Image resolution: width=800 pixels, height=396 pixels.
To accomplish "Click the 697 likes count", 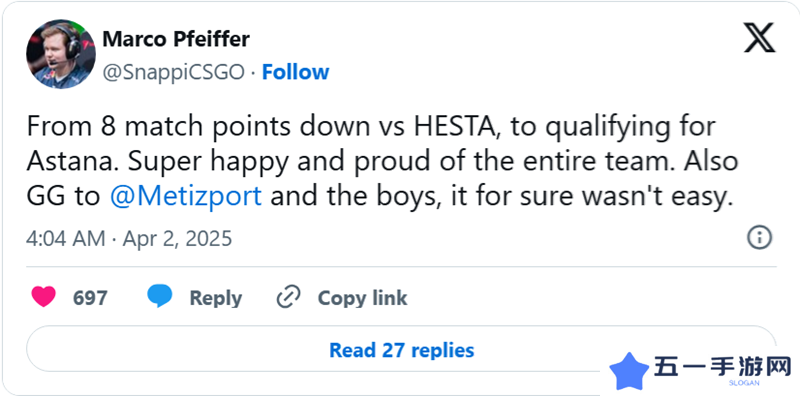I will click(x=90, y=298).
